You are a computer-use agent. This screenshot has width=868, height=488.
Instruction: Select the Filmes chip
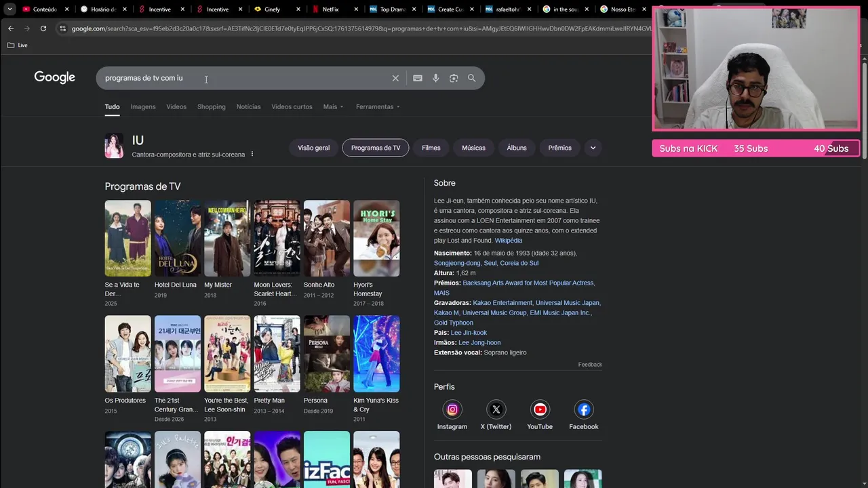tap(431, 148)
